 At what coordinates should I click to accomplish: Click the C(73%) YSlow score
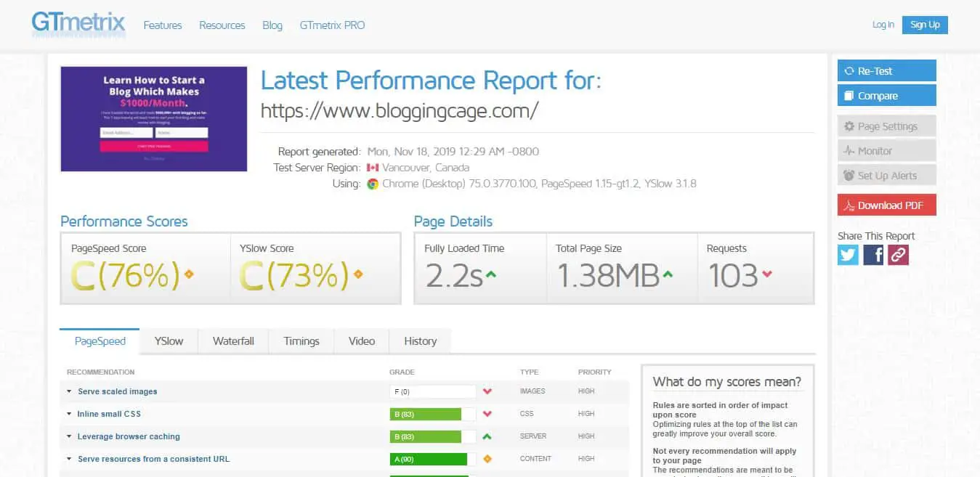(x=294, y=275)
